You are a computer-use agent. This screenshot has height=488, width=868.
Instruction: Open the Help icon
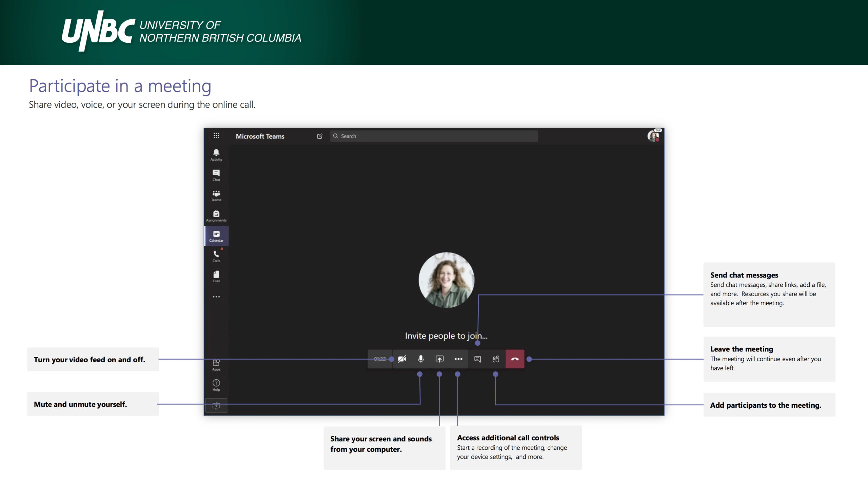tap(216, 385)
